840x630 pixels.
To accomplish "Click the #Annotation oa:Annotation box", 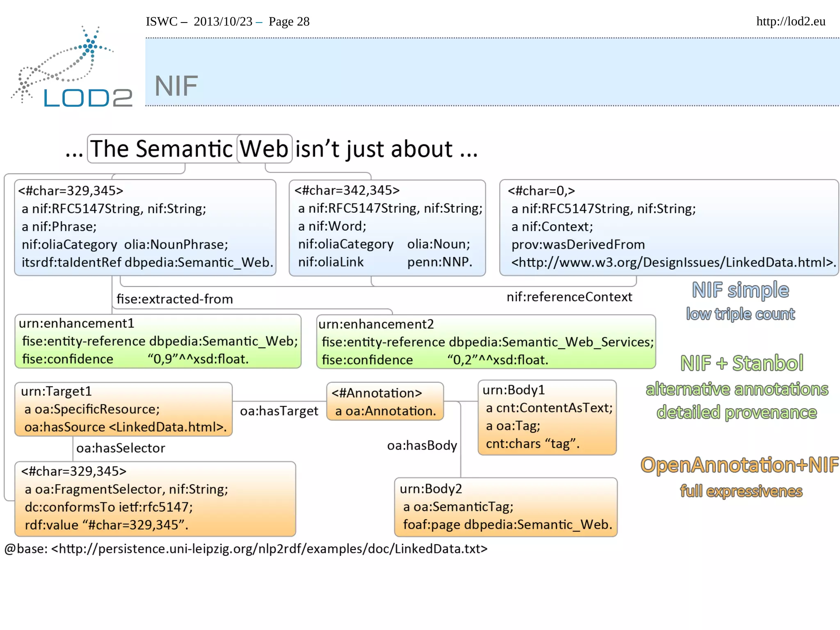I will [385, 402].
